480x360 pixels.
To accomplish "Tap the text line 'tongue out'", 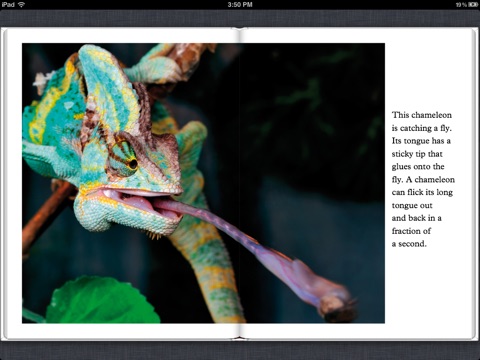I will tap(412, 206).
